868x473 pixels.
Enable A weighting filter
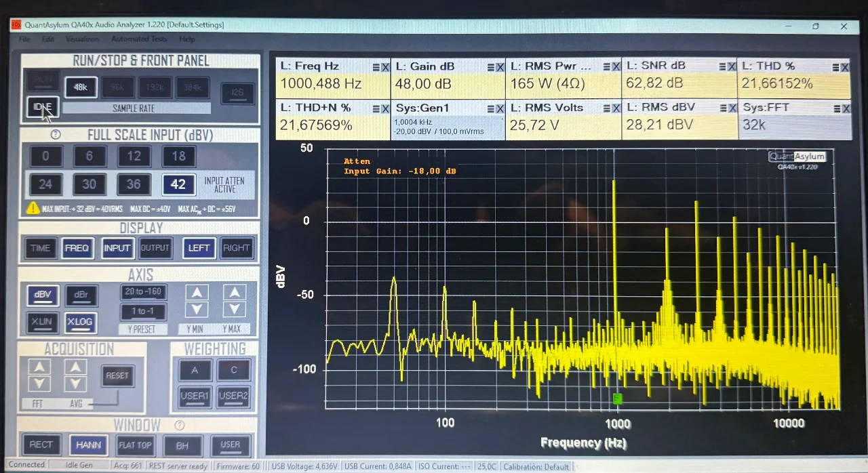pos(195,370)
